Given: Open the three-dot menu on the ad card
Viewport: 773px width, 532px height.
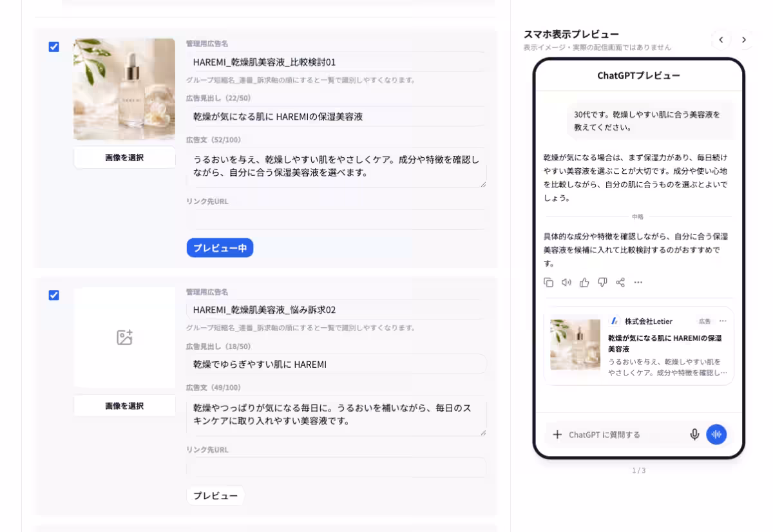Looking at the screenshot, I should coord(723,321).
